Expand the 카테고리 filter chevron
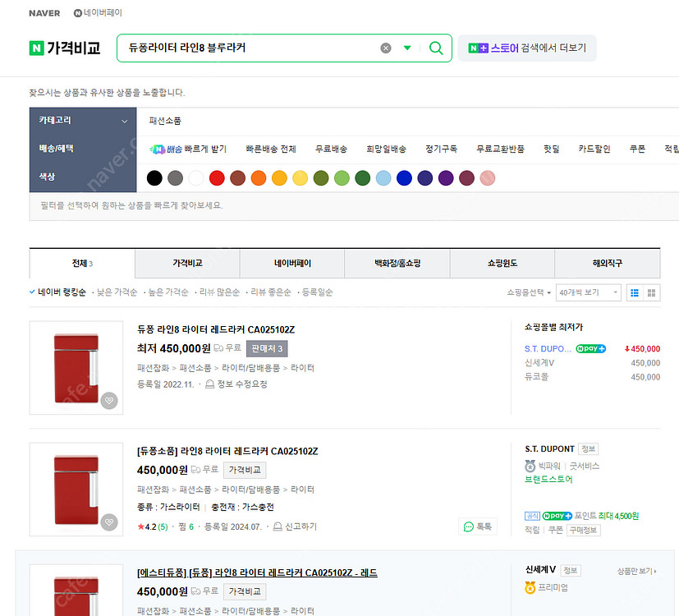This screenshot has height=616, width=679. pyautogui.click(x=124, y=122)
